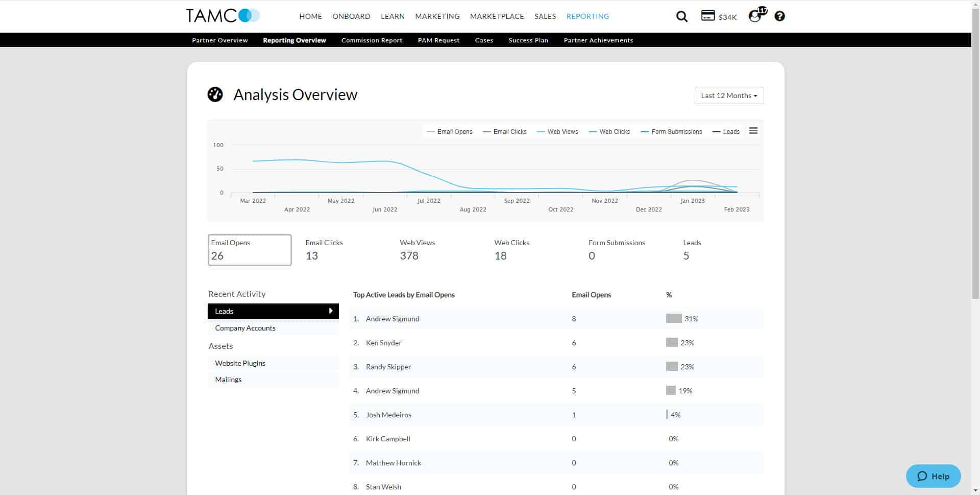Open the $34K wallet card icon
This screenshot has height=495, width=980.
[707, 16]
